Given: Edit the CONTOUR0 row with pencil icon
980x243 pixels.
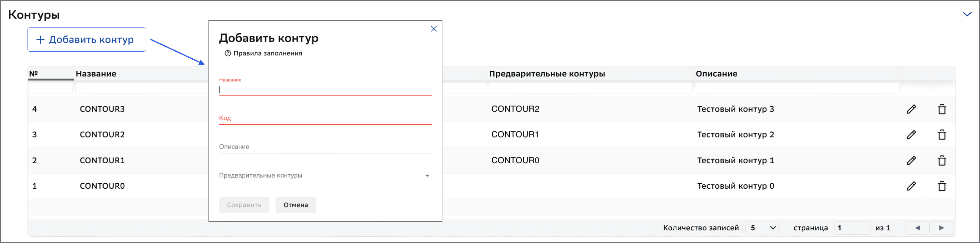Looking at the screenshot, I should tap(911, 186).
